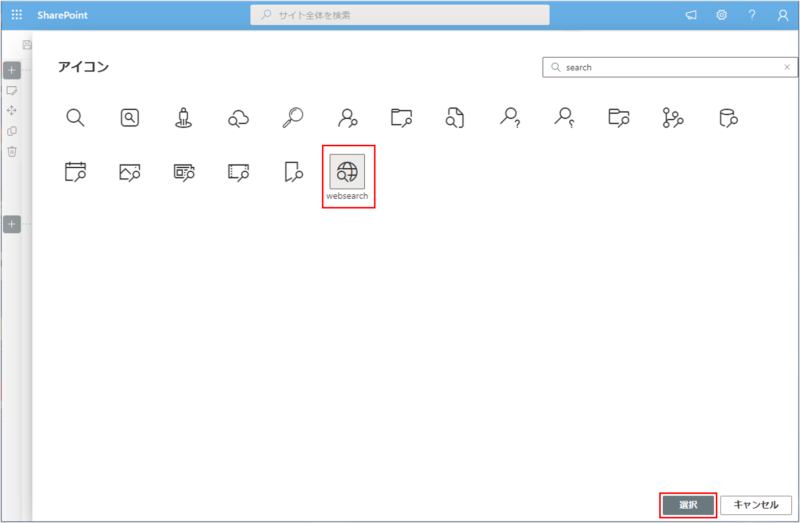Open SharePoint settings gear
The width and height of the screenshot is (800, 523).
click(x=721, y=15)
